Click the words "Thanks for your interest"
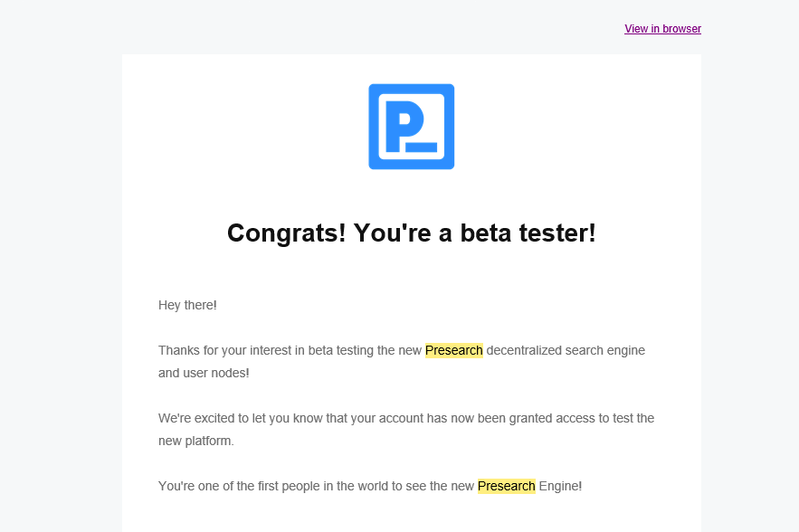The height and width of the screenshot is (532, 799). click(225, 350)
